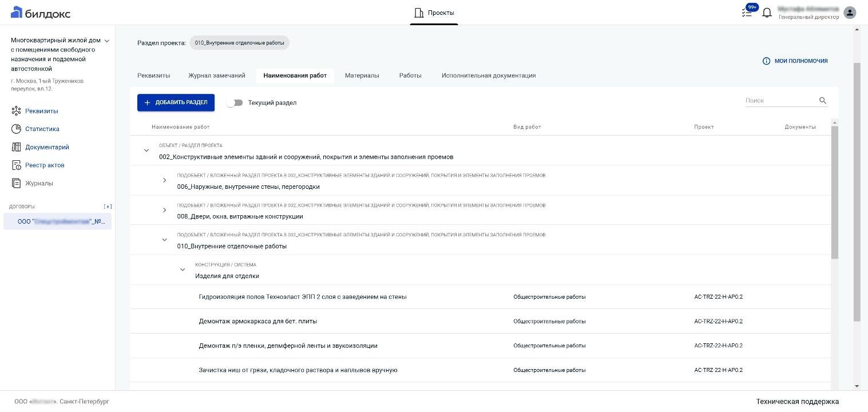Open the Работы tab
This screenshot has width=868, height=412.
(410, 76)
